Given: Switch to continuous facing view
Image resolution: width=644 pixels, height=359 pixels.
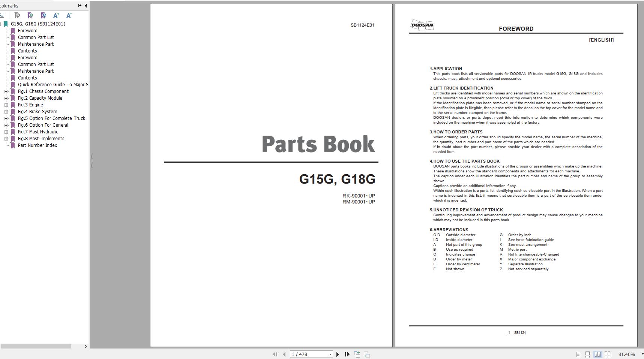Looking at the screenshot, I should click(x=607, y=354).
